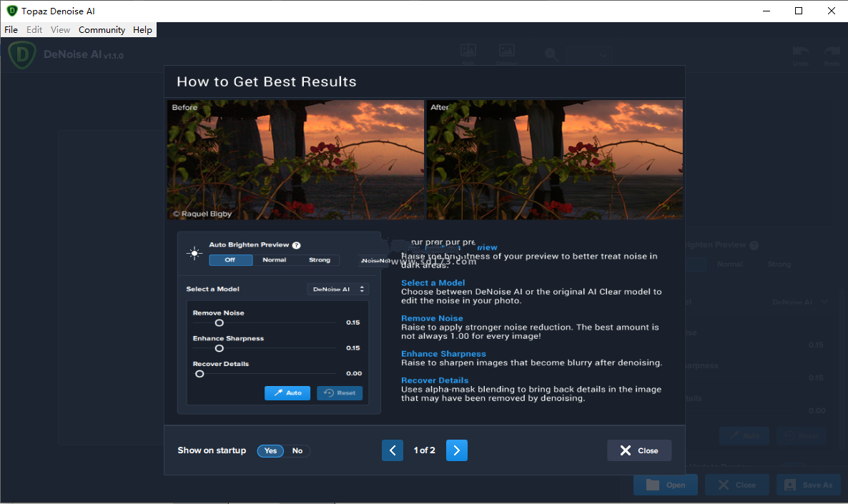Adjust the Recover Details slider handle

(199, 374)
